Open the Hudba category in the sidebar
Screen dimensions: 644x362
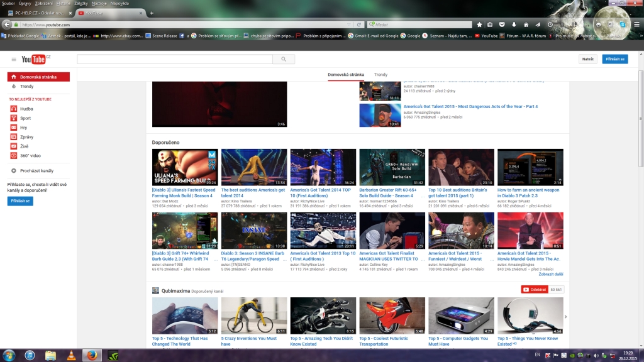coord(26,109)
